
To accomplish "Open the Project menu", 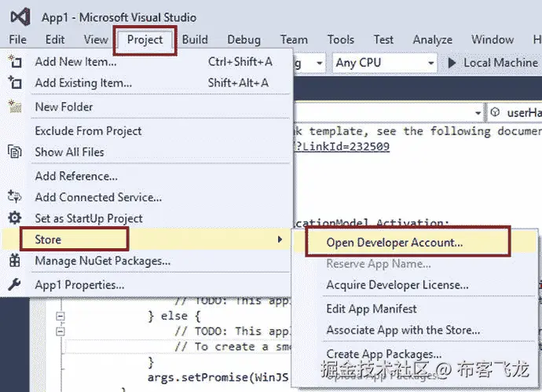I will [x=145, y=40].
